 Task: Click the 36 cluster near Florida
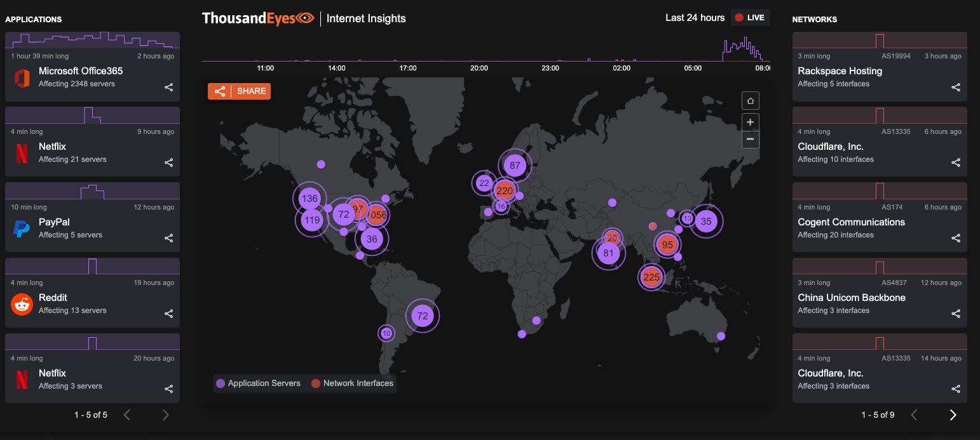pos(372,239)
